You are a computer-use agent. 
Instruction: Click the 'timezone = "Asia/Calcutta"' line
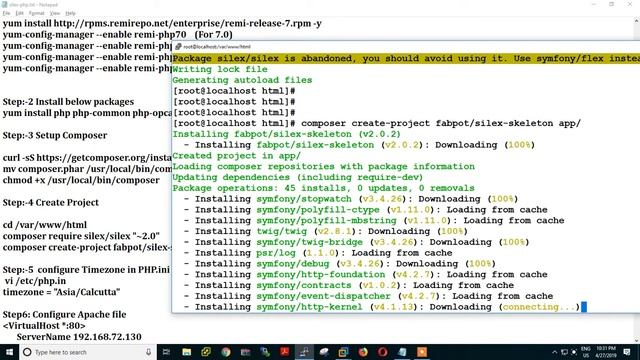pyautogui.click(x=61, y=292)
